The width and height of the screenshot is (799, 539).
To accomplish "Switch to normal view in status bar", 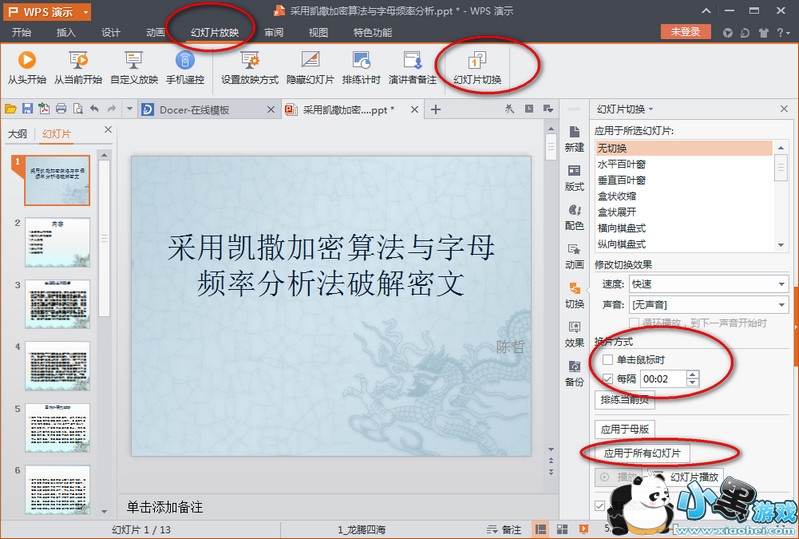I will 541,529.
